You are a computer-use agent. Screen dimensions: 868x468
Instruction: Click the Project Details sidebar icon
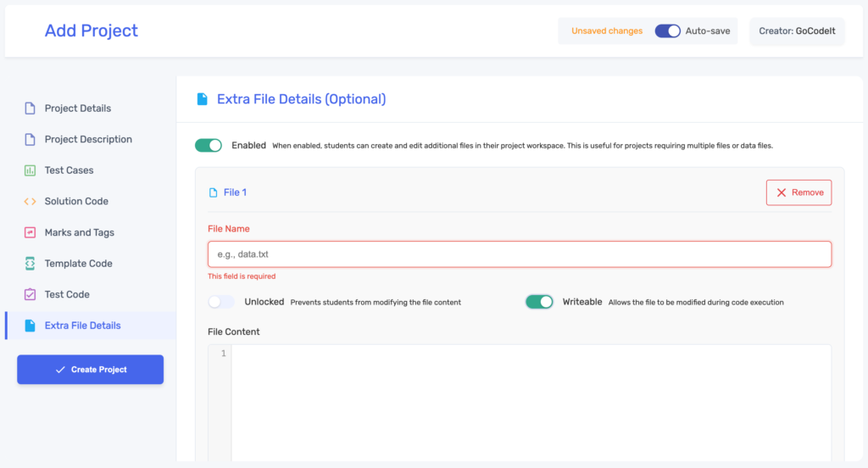click(30, 109)
